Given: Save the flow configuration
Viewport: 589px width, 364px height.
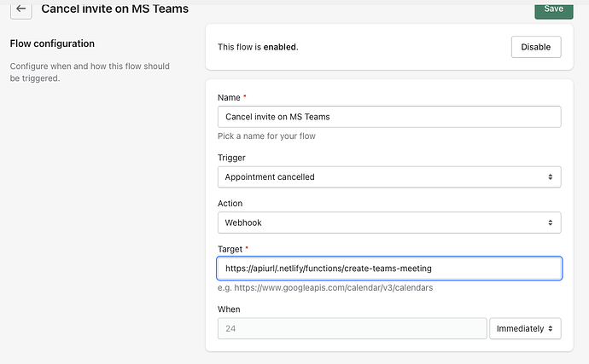Looking at the screenshot, I should pyautogui.click(x=553, y=9).
